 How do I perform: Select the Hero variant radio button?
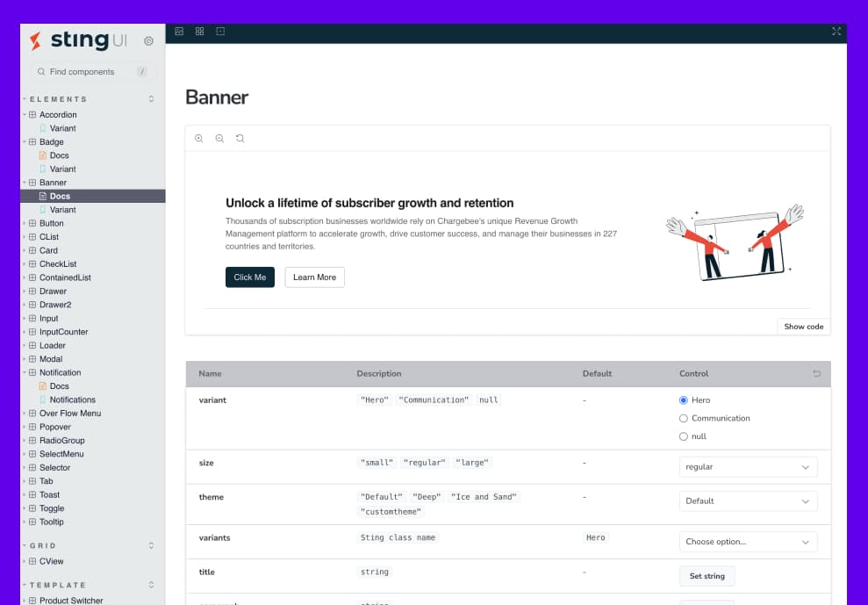tap(684, 400)
